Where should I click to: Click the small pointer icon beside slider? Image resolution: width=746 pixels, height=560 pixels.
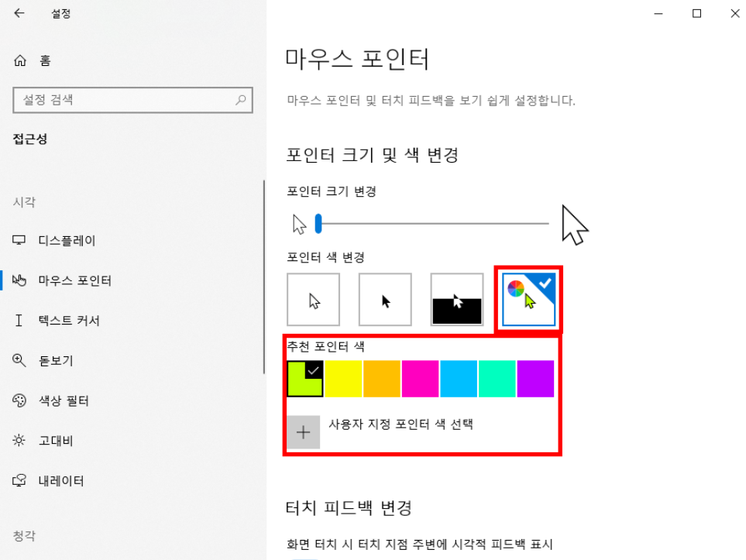[x=299, y=224]
